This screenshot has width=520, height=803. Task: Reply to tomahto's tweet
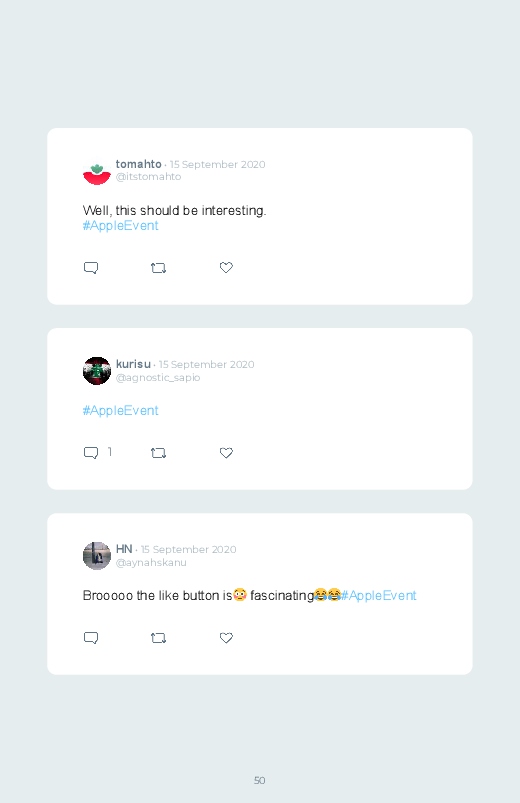pyautogui.click(x=91, y=268)
